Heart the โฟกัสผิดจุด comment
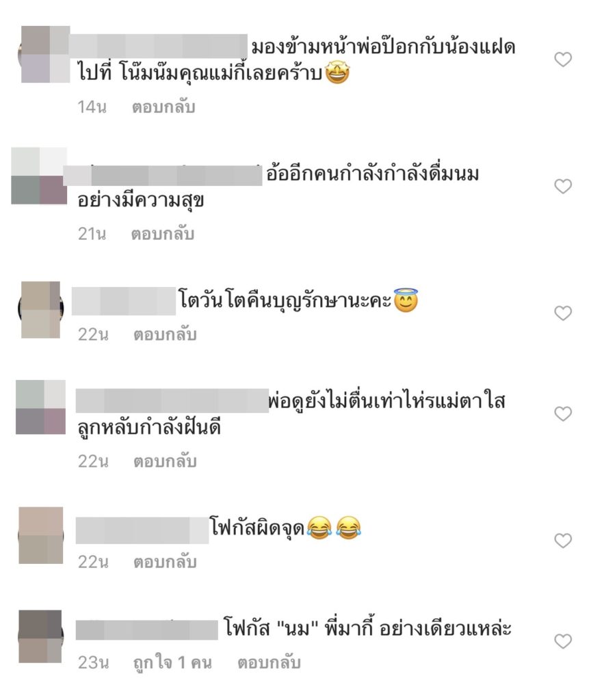604x700 pixels. (x=563, y=541)
